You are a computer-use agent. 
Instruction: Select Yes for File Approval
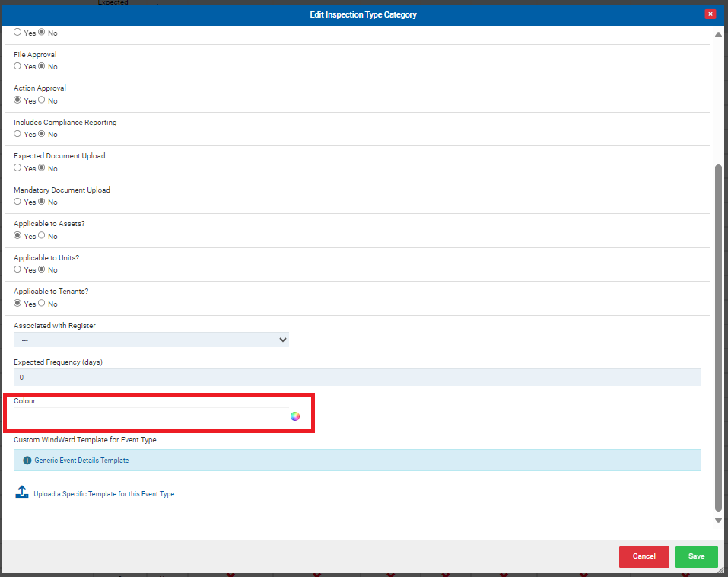17,66
